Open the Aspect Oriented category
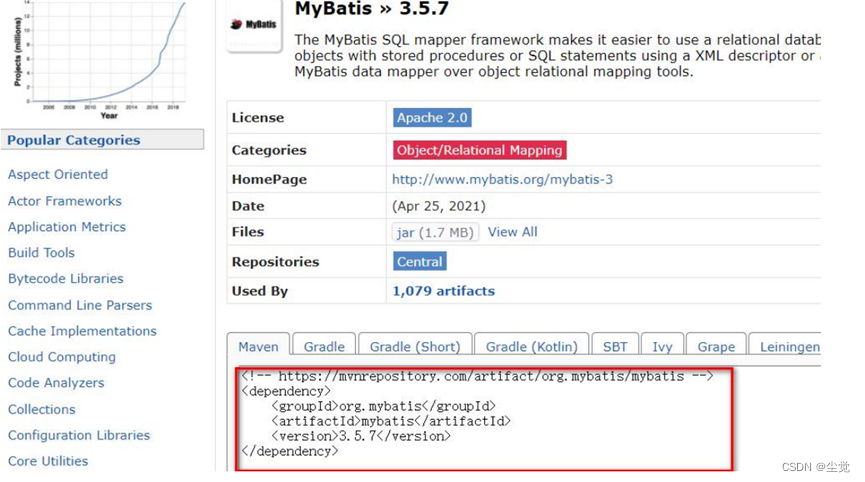865x482 pixels. [58, 174]
